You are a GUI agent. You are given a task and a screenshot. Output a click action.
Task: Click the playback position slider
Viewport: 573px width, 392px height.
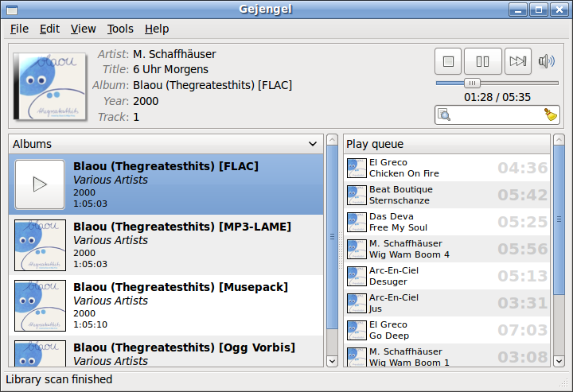pyautogui.click(x=497, y=83)
